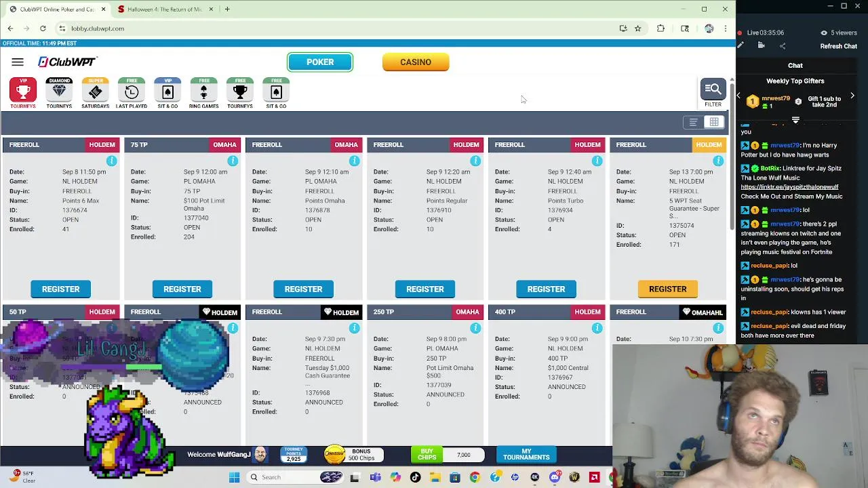Refresh Chat in stream panel

coord(839,46)
